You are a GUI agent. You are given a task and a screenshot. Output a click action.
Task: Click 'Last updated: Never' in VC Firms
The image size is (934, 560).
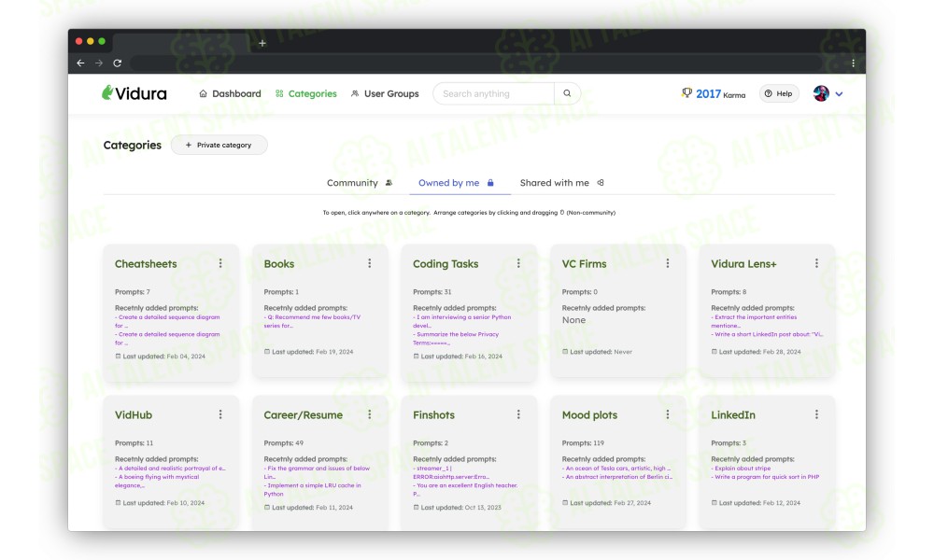tap(597, 352)
